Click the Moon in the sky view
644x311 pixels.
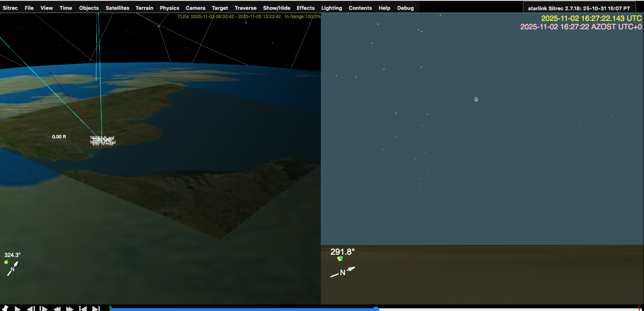pyautogui.click(x=475, y=99)
